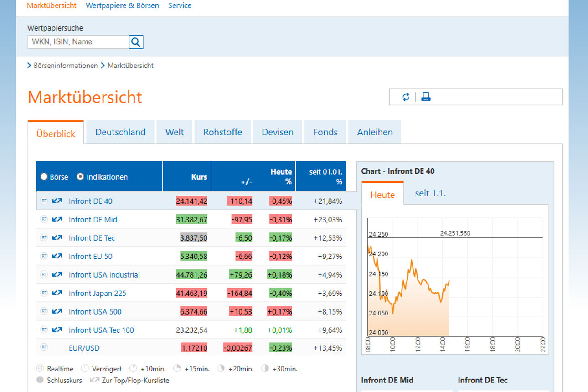Screen dimensions: 588x392
Task: Click the RT badge of the EUR/USD row
Action: (44, 347)
